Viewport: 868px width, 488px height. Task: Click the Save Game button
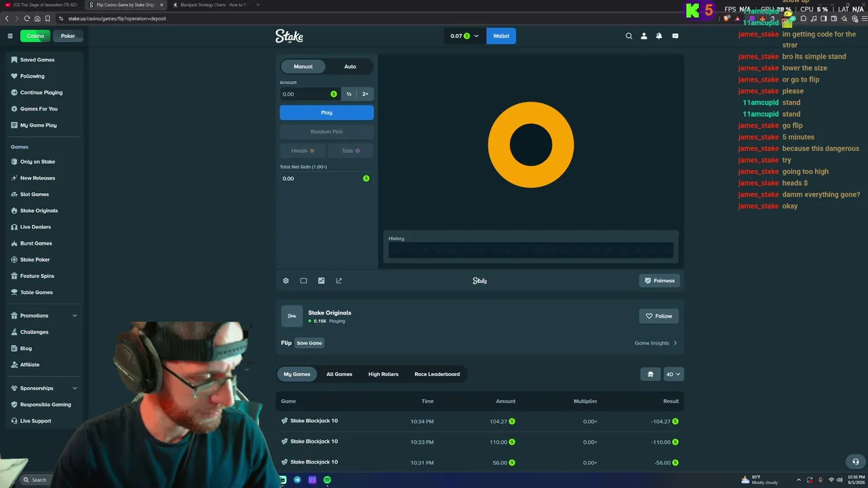(309, 343)
